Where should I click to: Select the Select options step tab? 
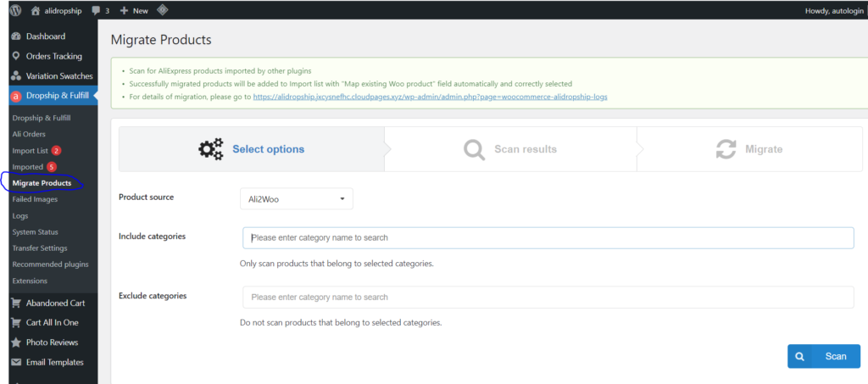click(251, 149)
